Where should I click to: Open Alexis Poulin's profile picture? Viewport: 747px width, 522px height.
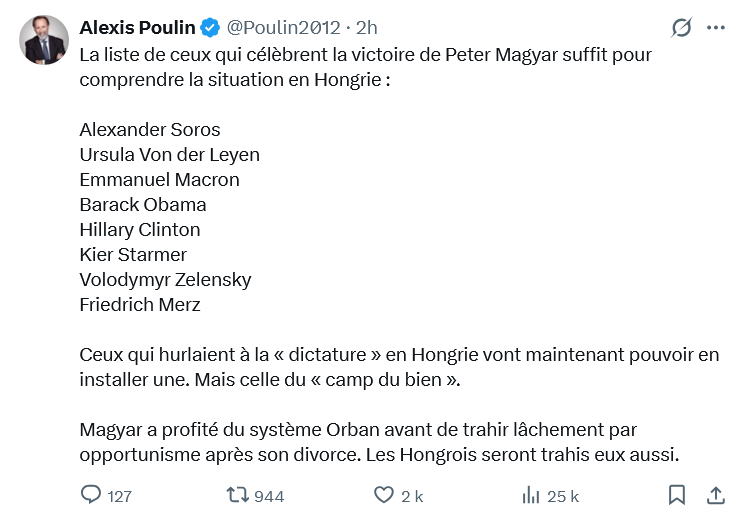point(44,40)
